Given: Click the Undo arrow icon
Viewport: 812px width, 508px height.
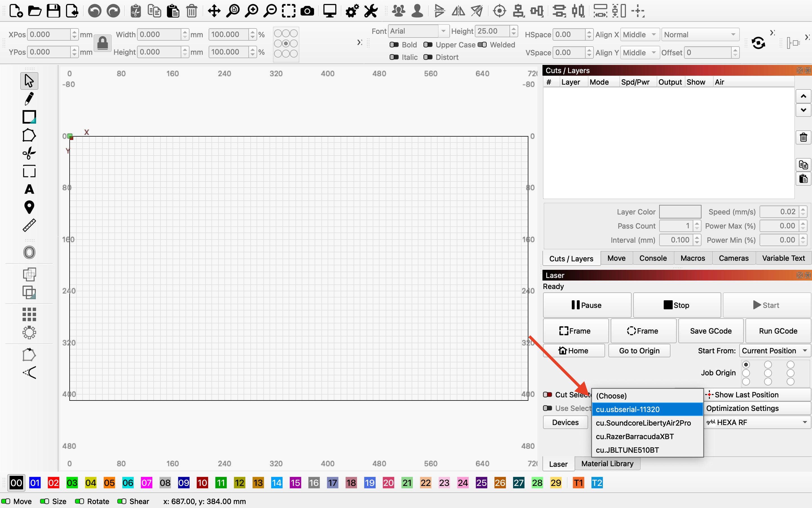Looking at the screenshot, I should coord(95,11).
